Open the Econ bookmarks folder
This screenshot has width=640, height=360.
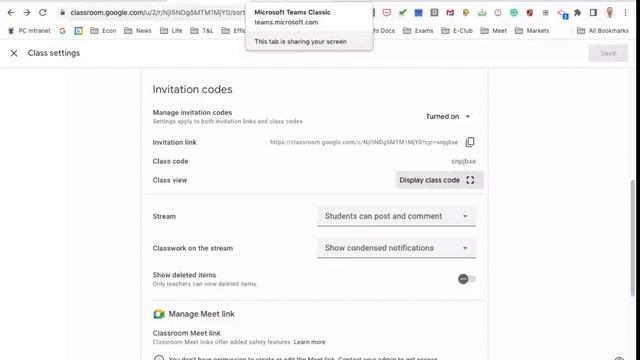(x=103, y=31)
